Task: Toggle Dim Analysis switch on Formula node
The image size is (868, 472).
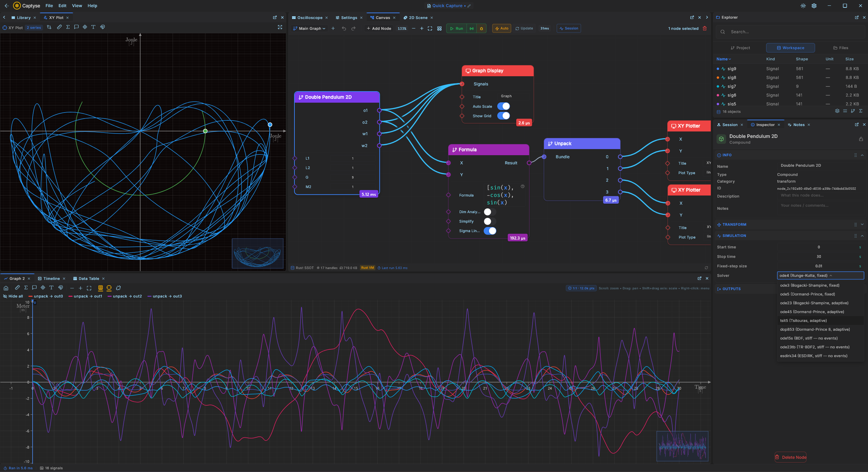Action: tap(490, 212)
